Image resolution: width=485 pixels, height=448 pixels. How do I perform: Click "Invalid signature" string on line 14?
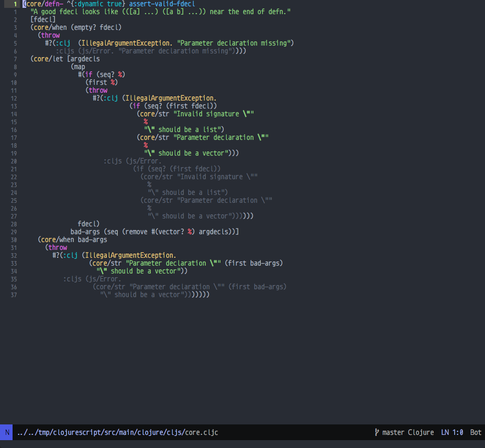pyautogui.click(x=213, y=114)
